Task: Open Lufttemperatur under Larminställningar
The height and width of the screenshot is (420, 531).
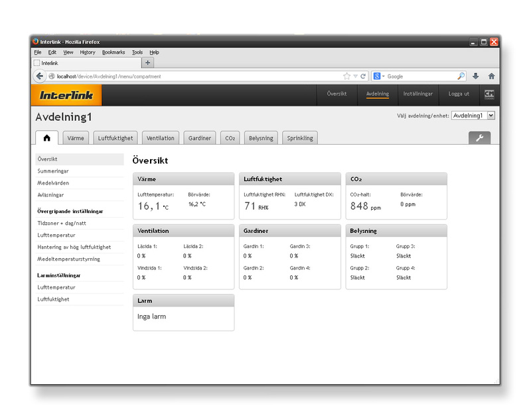Action: [x=80, y=287]
